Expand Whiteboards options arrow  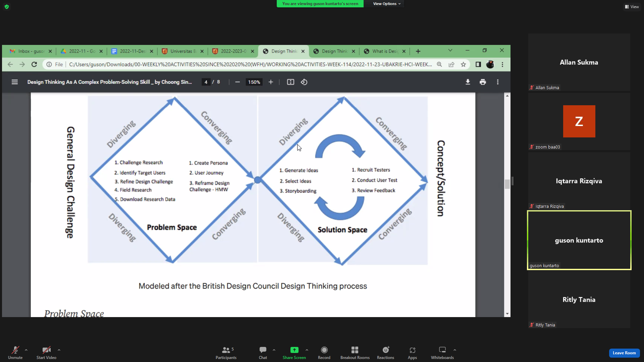tap(455, 350)
